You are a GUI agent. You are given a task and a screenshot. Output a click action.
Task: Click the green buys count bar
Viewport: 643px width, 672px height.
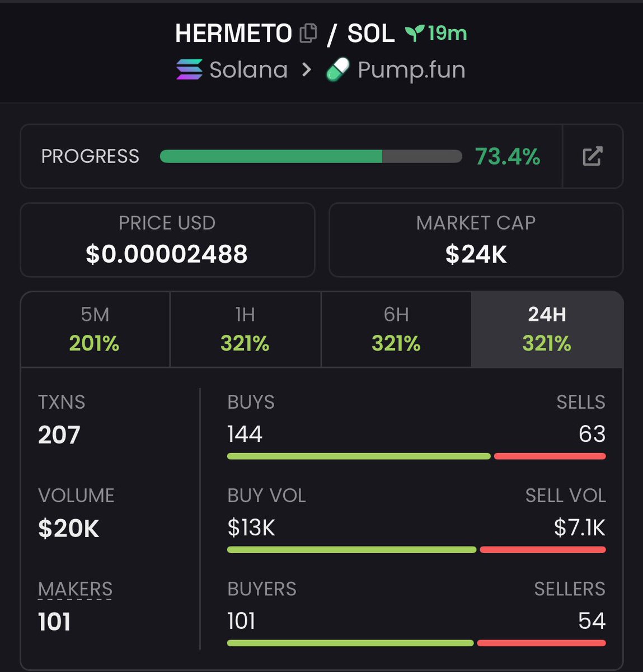point(358,456)
